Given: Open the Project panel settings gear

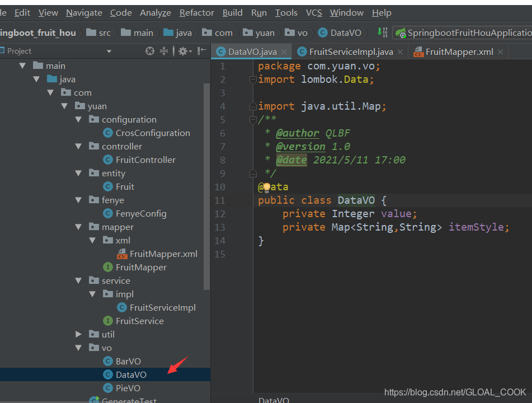Looking at the screenshot, I should [x=185, y=51].
